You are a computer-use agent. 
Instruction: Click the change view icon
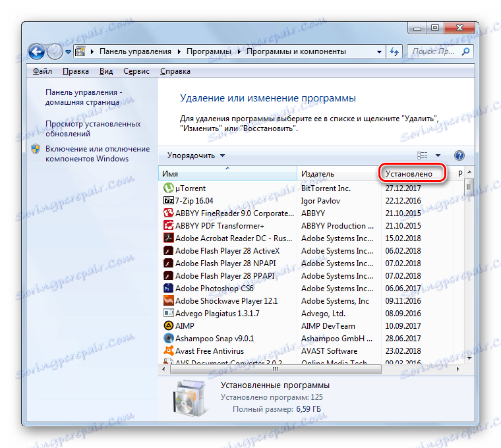[x=422, y=155]
